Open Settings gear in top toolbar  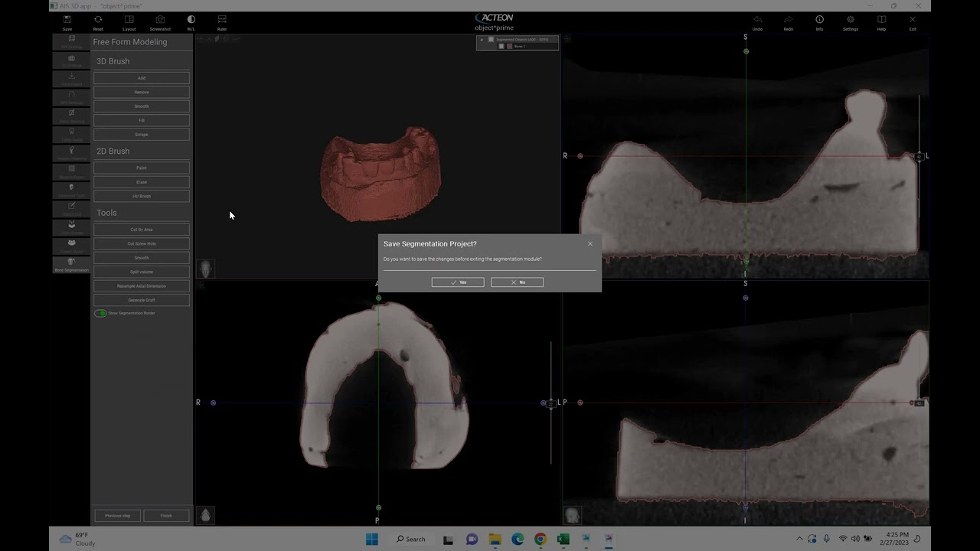pyautogui.click(x=850, y=22)
